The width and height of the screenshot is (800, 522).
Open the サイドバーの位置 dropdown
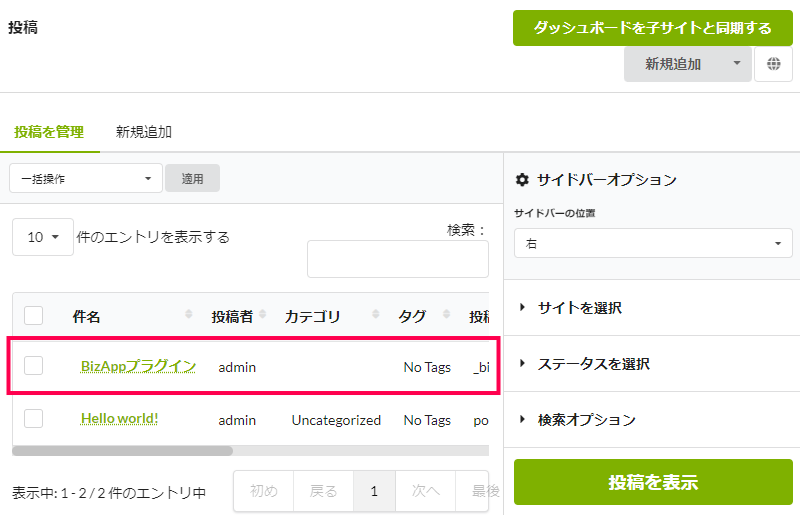coord(653,243)
